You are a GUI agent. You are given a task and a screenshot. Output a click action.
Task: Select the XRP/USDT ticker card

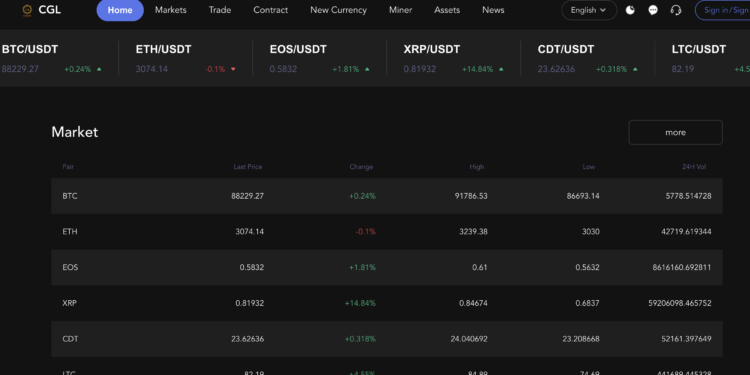[x=453, y=58]
